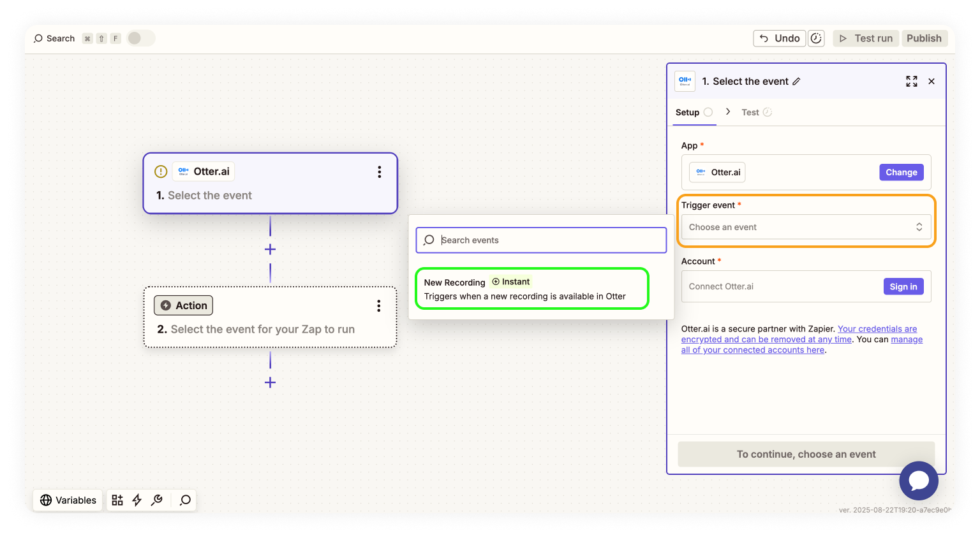Open the Action step three-dot menu
Viewport: 980px width, 538px height.
[x=378, y=306]
